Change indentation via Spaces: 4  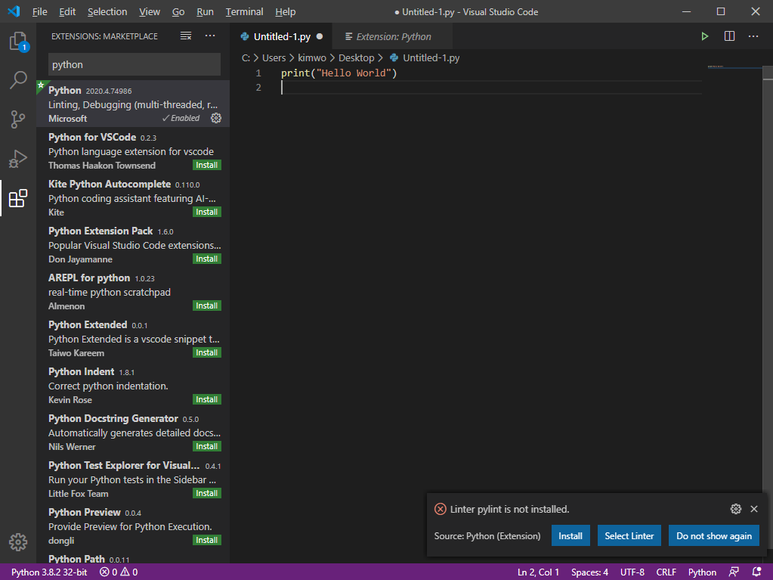click(x=589, y=572)
